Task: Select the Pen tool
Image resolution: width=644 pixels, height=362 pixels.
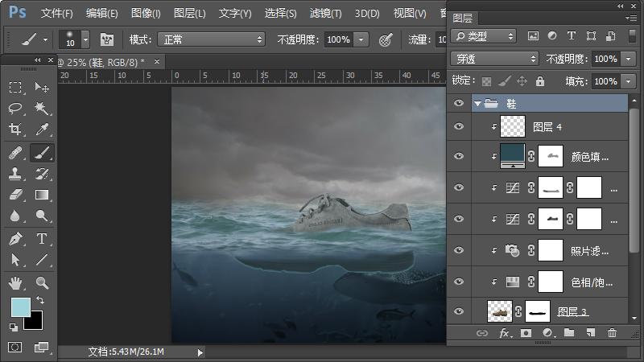Action: pyautogui.click(x=15, y=238)
